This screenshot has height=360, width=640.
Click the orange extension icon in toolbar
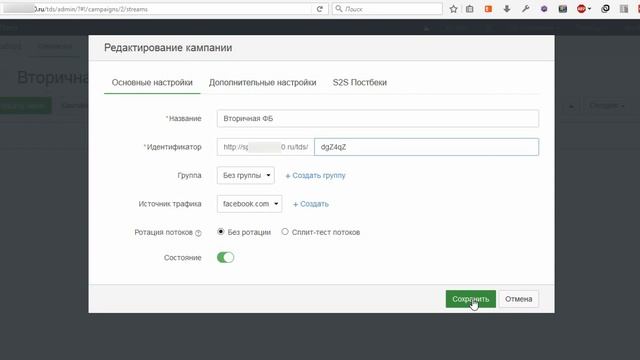(488, 9)
